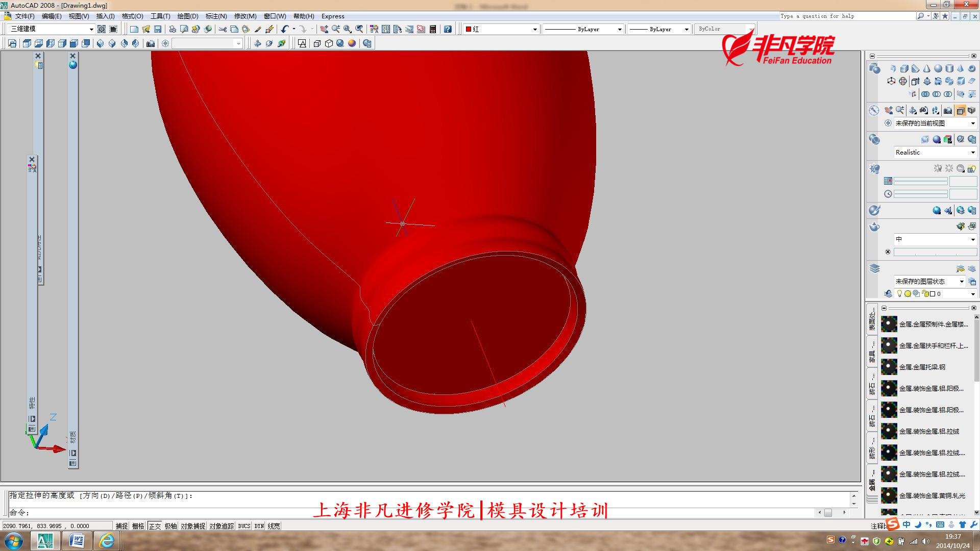Open the ByLayer lineweight dropdown
Viewport: 980px width, 551px height.
(658, 29)
